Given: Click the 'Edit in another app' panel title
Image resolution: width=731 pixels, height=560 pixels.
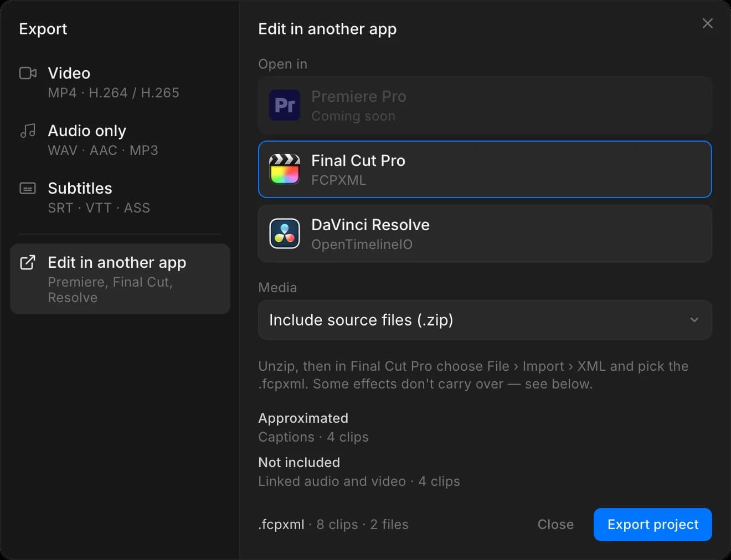Looking at the screenshot, I should [x=327, y=29].
